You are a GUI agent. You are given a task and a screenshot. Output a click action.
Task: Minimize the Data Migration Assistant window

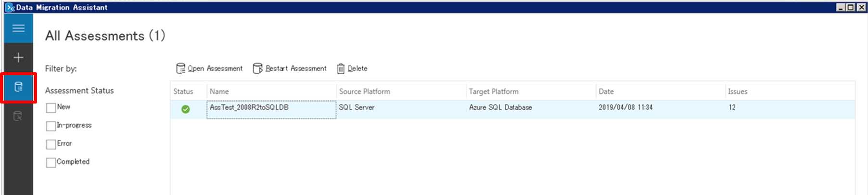[841, 7]
